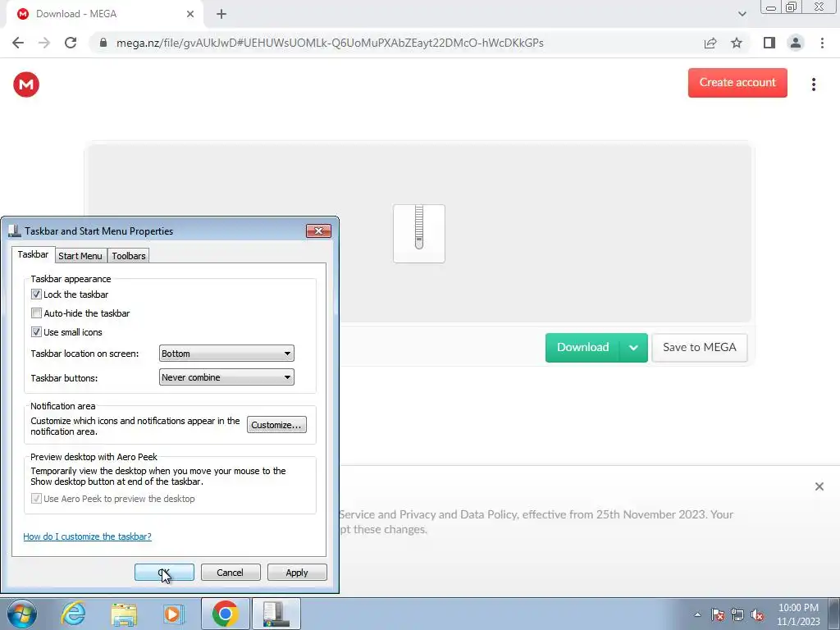
Task: Open How do I customize the taskbar link
Action: 87,536
